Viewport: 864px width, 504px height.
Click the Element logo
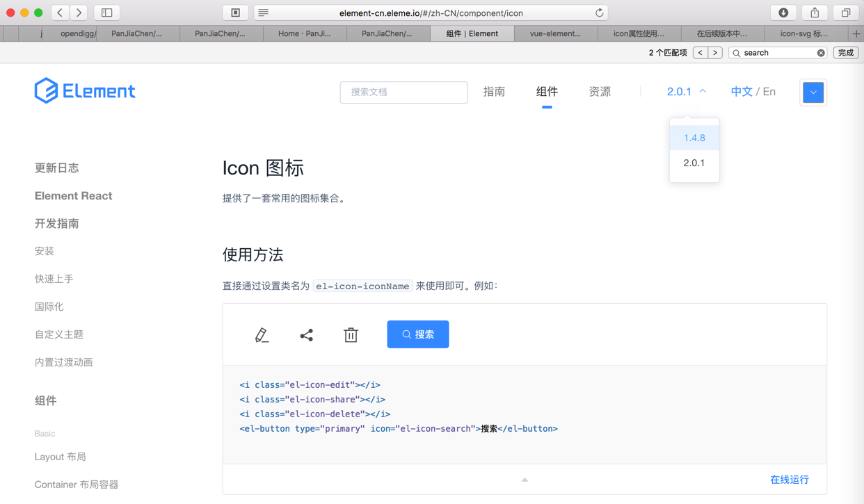click(x=85, y=91)
